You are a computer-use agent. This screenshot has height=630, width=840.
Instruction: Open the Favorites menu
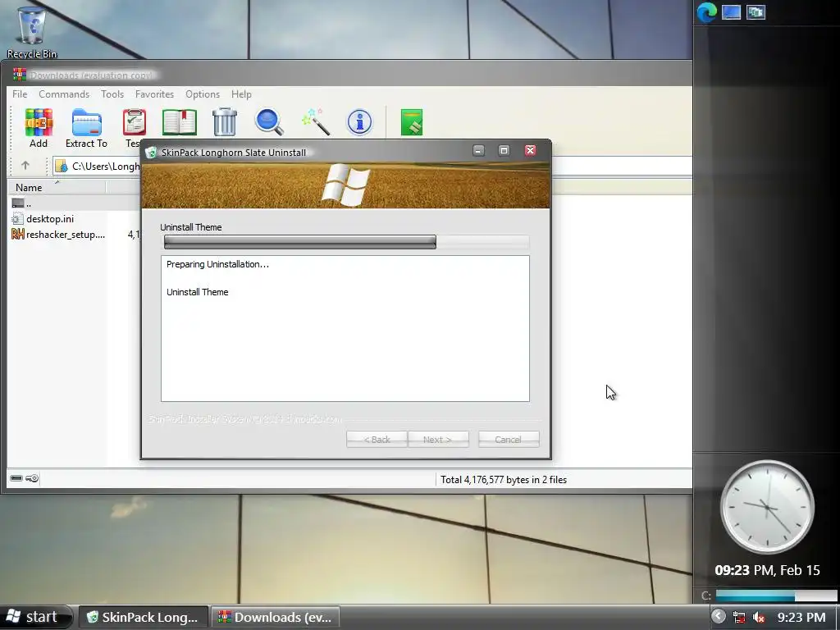pos(154,94)
